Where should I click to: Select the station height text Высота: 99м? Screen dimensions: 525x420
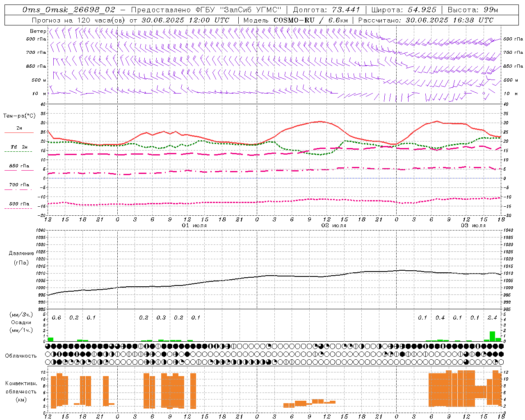pos(473,10)
